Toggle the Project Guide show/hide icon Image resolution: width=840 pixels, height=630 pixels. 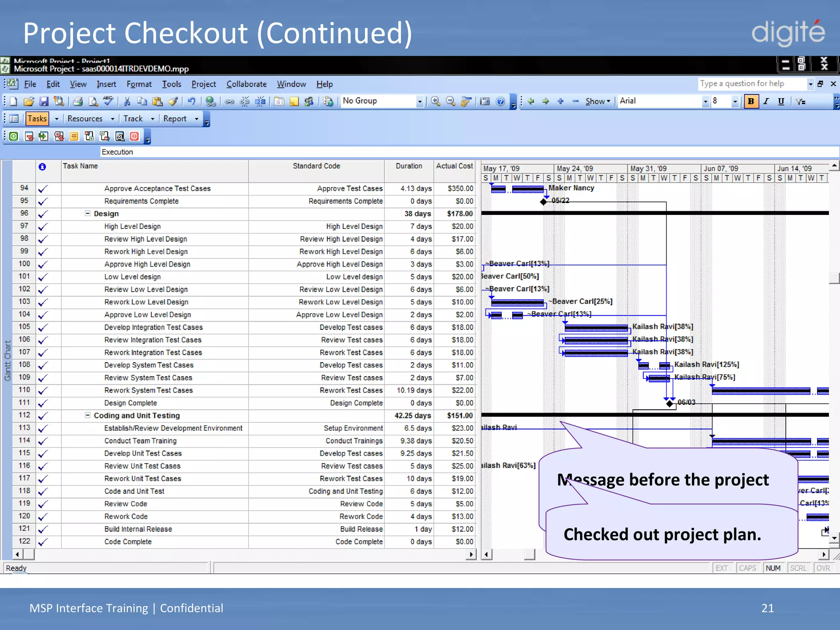[x=14, y=119]
